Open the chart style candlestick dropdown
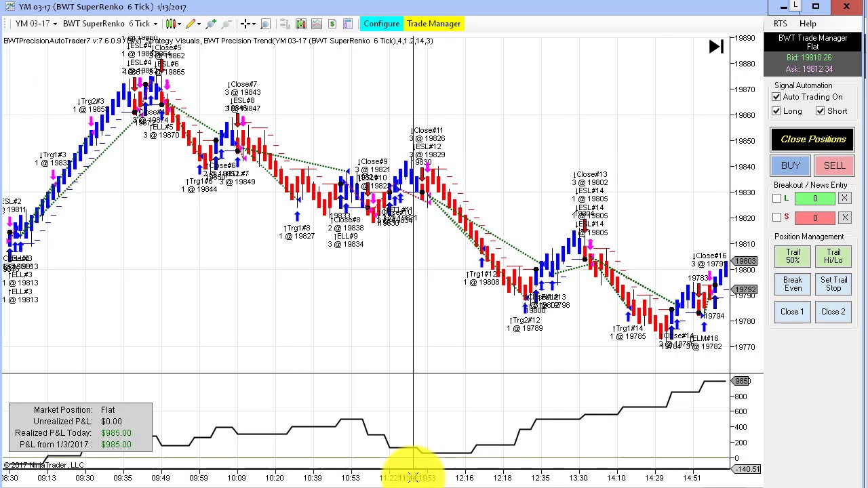Viewport: 868px width, 488px height. [x=174, y=24]
